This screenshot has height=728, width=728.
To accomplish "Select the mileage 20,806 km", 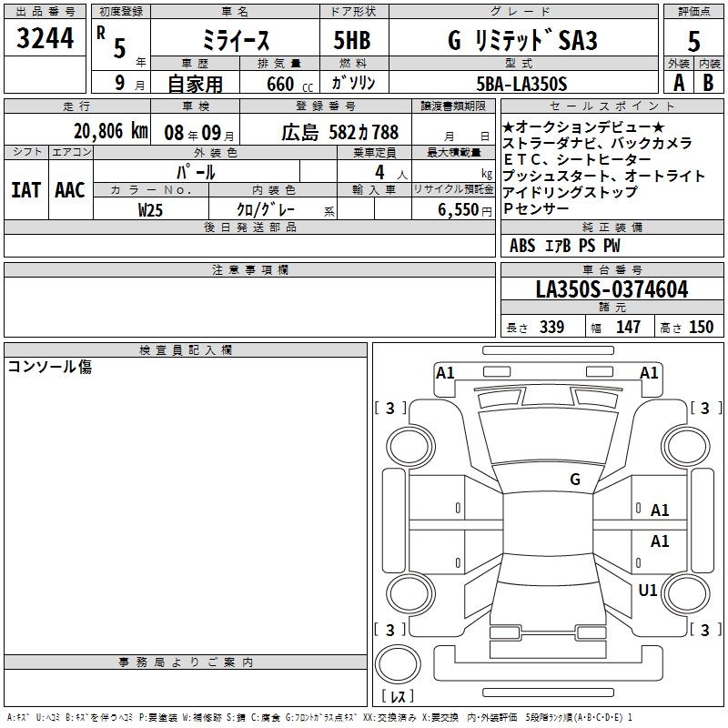I will tap(111, 131).
